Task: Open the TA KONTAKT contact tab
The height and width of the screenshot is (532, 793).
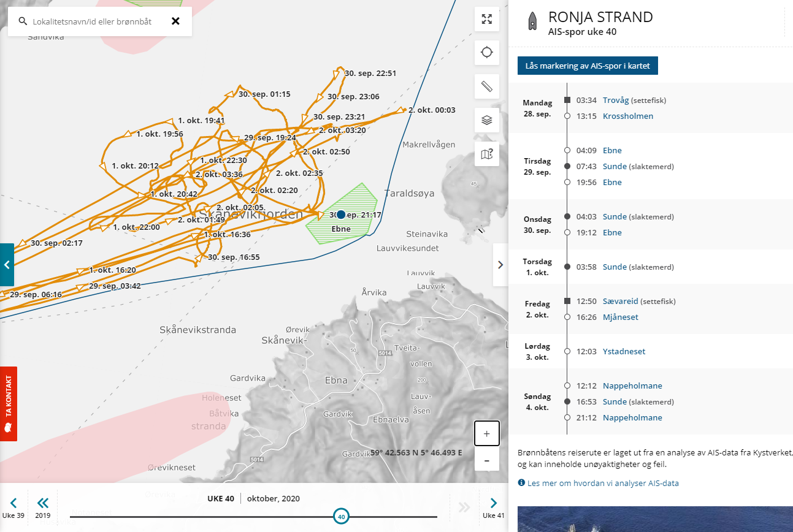Action: pos(9,404)
